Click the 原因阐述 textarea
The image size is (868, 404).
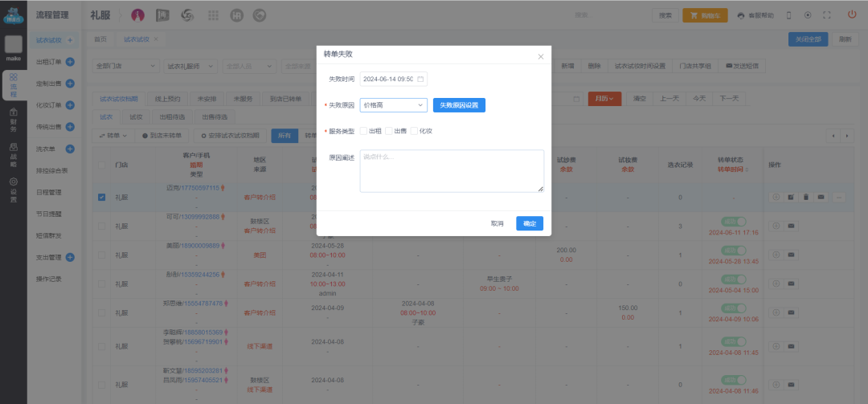(x=452, y=171)
